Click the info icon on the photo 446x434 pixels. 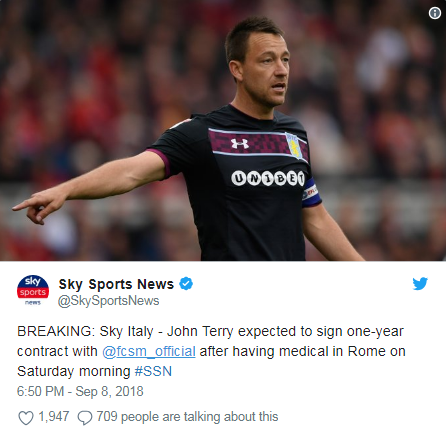434,13
